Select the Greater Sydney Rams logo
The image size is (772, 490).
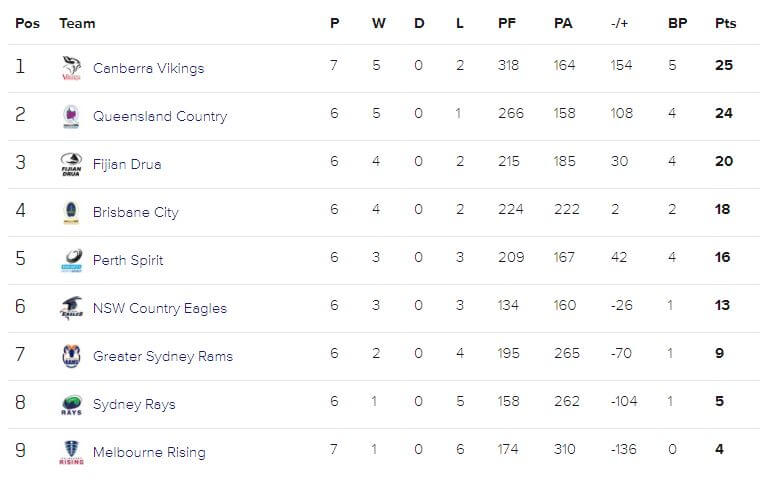tap(71, 356)
